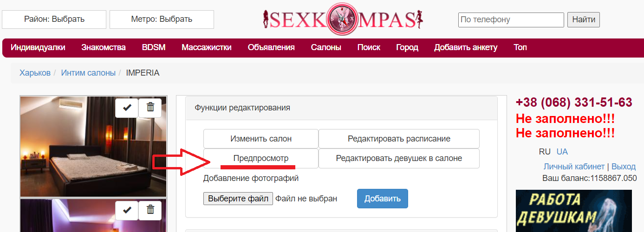The height and width of the screenshot is (232, 644).
Task: Select the Салоны menu item
Action: [x=326, y=47]
